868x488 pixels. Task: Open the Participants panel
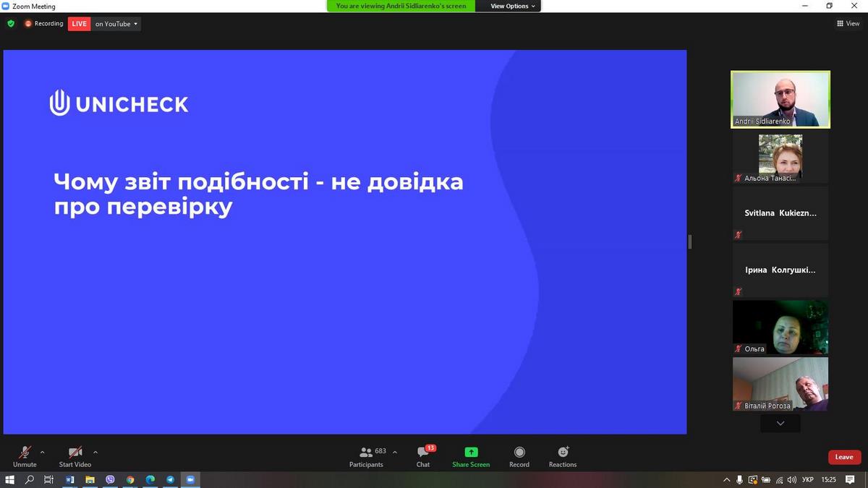(x=366, y=453)
